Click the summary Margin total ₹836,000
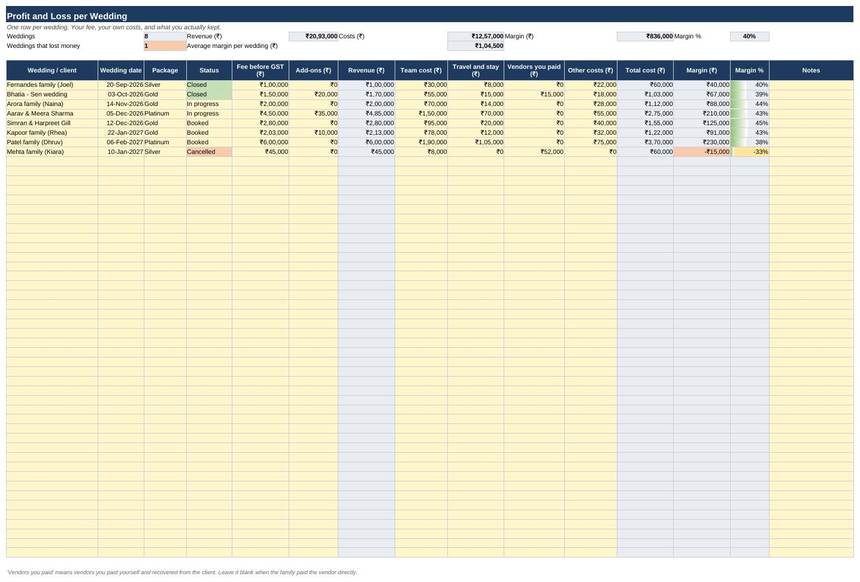Image resolution: width=860 pixels, height=582 pixels. 646,36
